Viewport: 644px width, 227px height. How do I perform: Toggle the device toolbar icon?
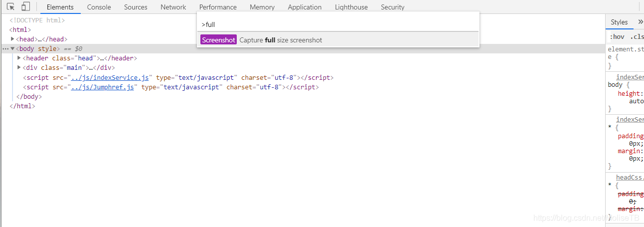coord(25,7)
